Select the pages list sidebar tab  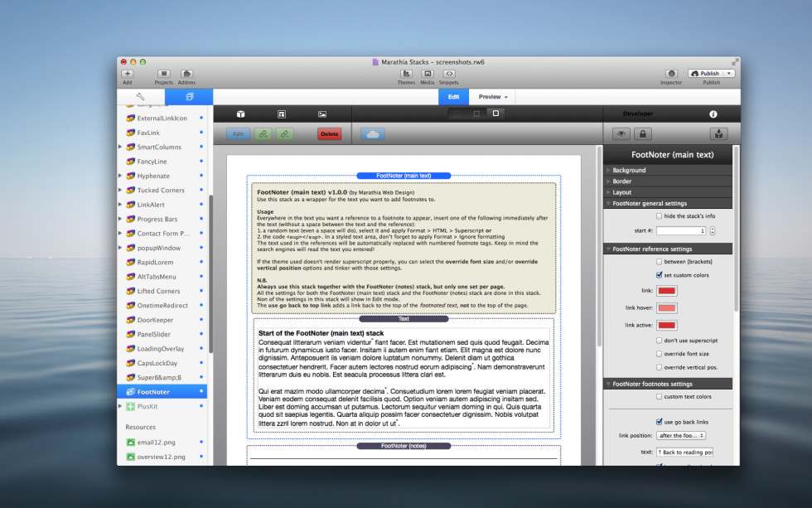[189, 97]
